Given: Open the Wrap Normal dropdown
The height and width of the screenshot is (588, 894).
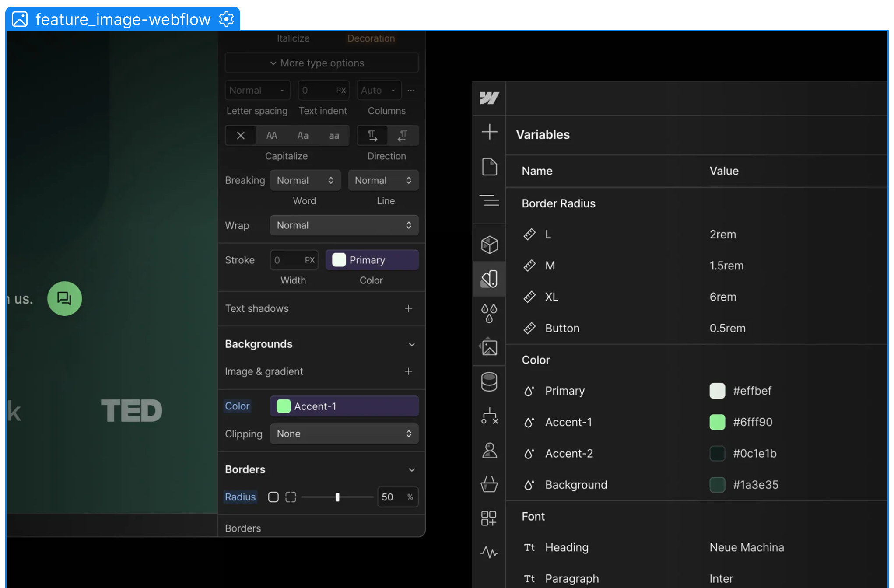Looking at the screenshot, I should 344,225.
